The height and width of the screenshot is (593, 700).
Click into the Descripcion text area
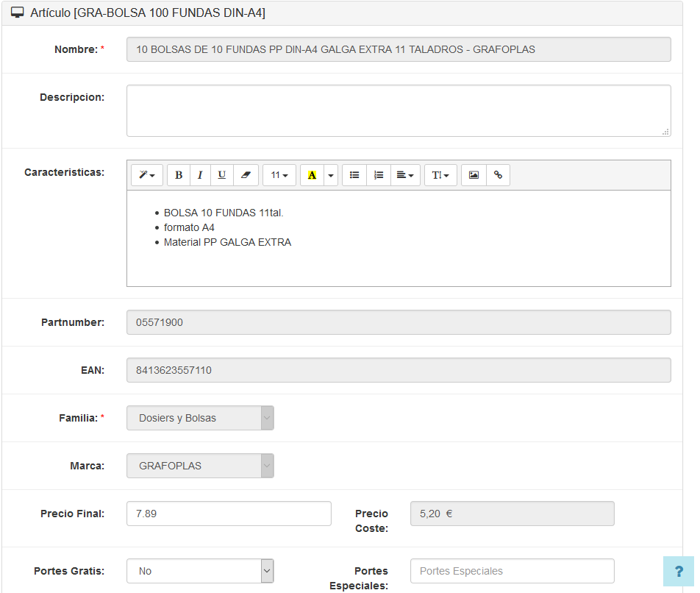399,110
